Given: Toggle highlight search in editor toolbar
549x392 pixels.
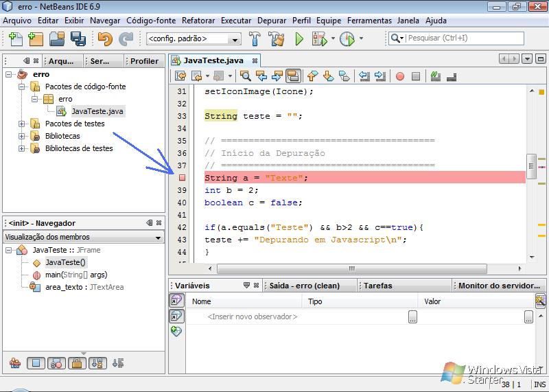Looking at the screenshot, I should (x=293, y=76).
